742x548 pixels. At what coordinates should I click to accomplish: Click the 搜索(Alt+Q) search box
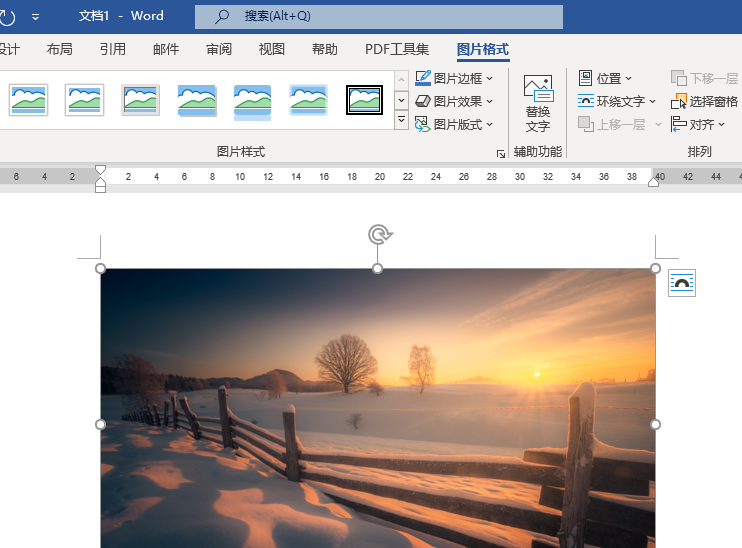pos(379,17)
